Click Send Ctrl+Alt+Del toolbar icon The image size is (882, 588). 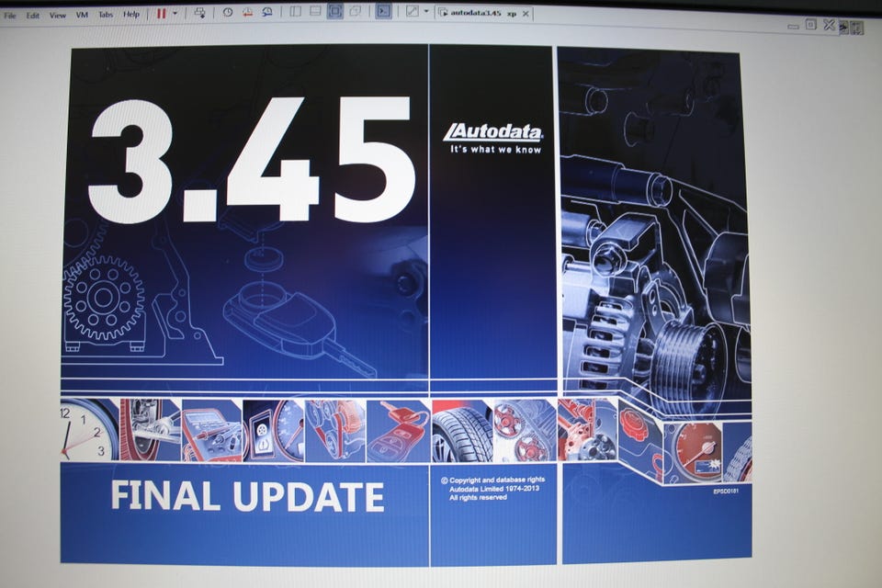[199, 12]
